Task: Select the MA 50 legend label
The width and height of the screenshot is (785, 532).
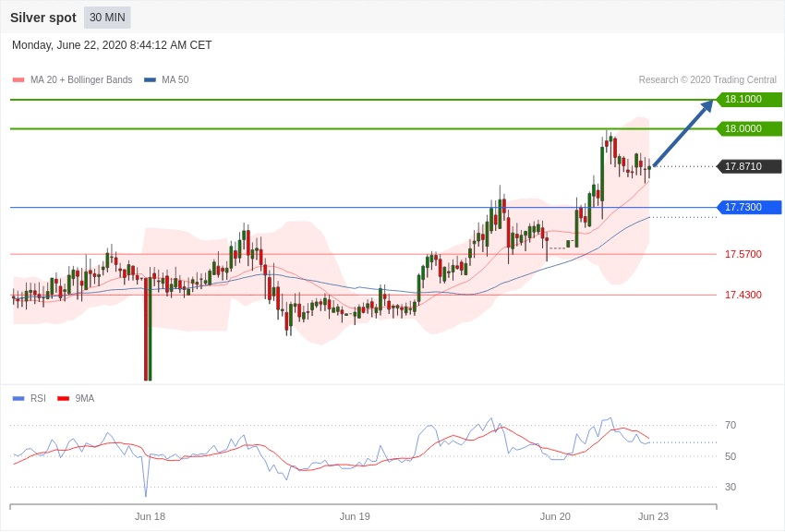Action: click(x=175, y=79)
